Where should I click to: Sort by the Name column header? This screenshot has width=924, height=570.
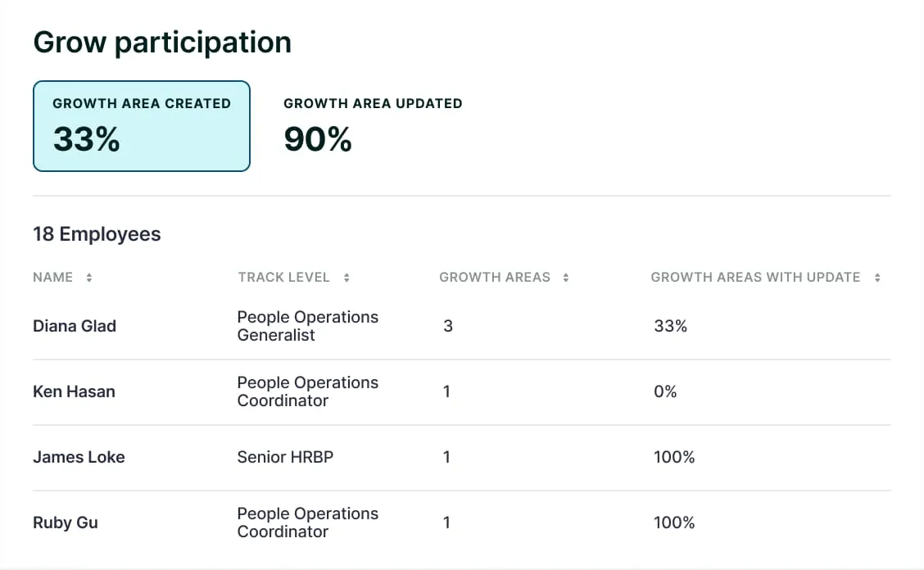pos(53,278)
